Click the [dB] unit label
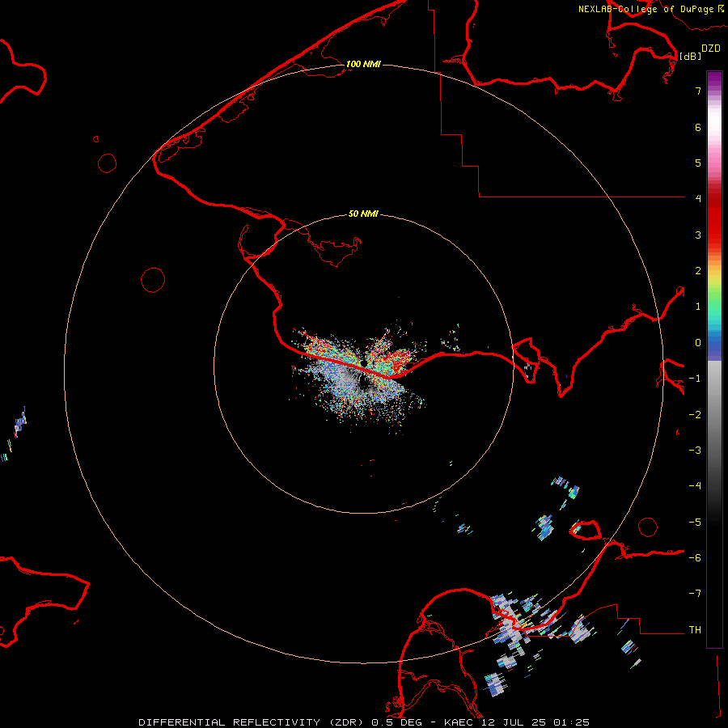Screen dimensions: 728x728 [x=691, y=56]
